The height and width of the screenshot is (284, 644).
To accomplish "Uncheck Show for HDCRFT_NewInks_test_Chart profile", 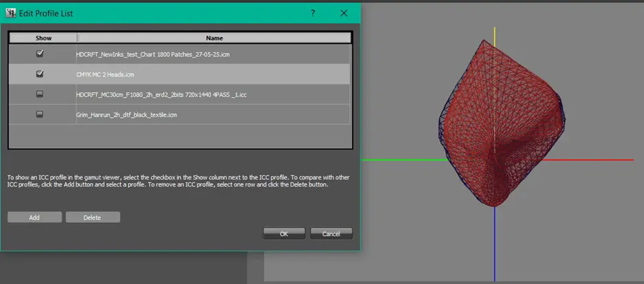I will point(40,54).
